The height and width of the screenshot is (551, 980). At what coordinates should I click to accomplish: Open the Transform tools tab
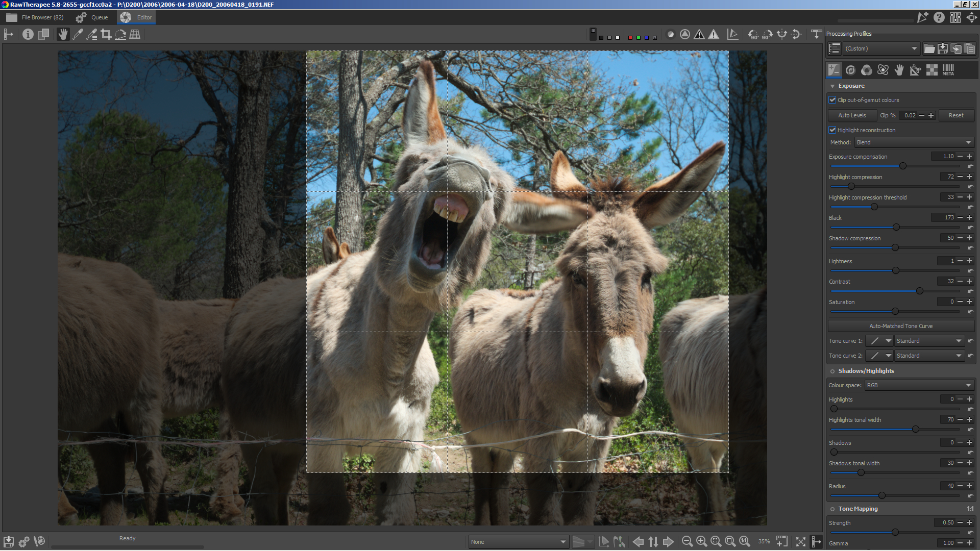click(x=915, y=70)
